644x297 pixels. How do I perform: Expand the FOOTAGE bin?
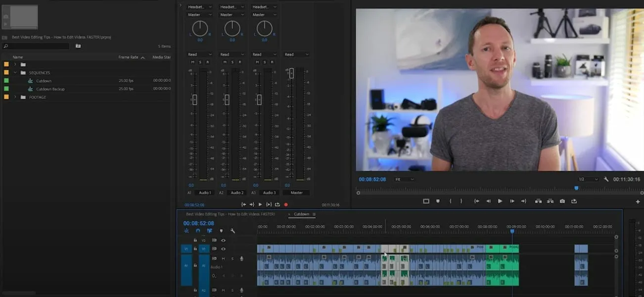pos(15,97)
